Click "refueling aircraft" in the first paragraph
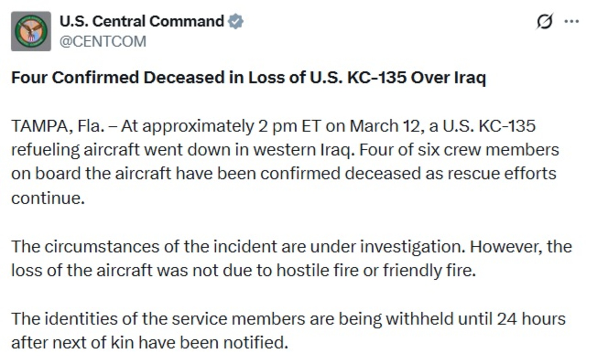This screenshot has height=364, width=597. point(75,150)
